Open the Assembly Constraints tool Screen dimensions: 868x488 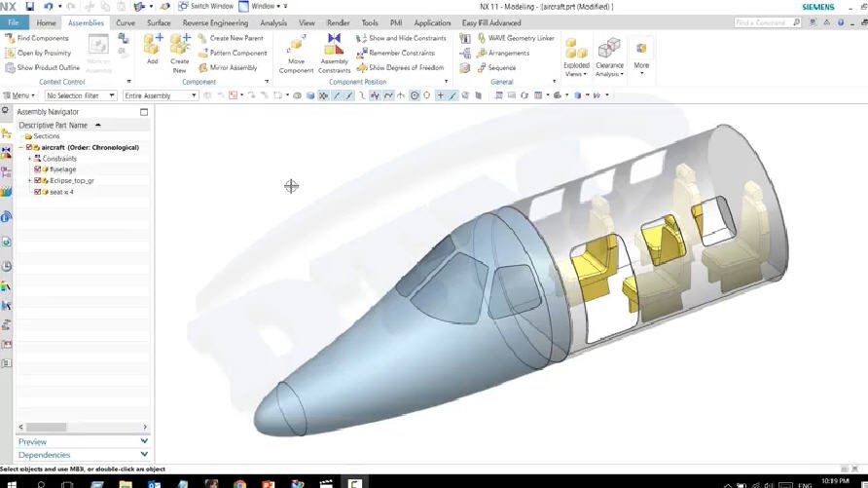(x=334, y=52)
